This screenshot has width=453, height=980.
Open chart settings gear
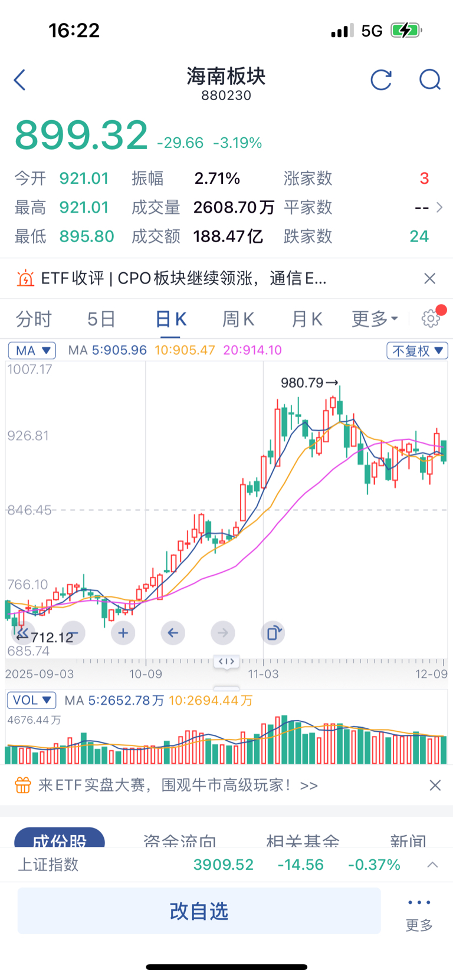(431, 319)
